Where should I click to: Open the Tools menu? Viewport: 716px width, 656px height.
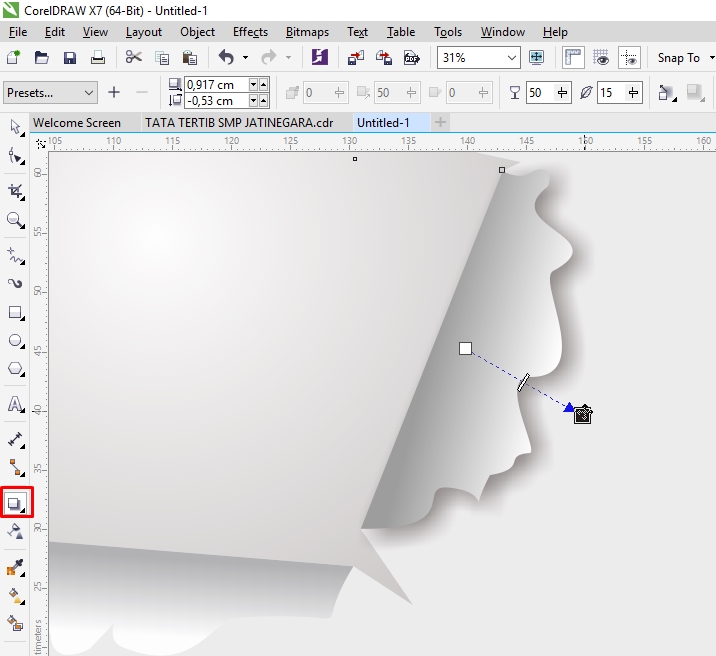pyautogui.click(x=448, y=32)
